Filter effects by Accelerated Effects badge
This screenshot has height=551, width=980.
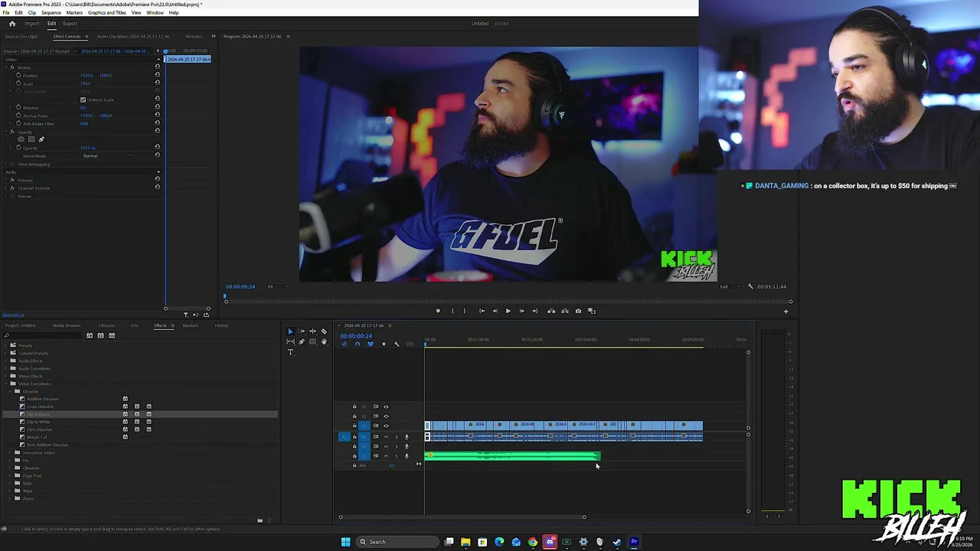pos(90,335)
